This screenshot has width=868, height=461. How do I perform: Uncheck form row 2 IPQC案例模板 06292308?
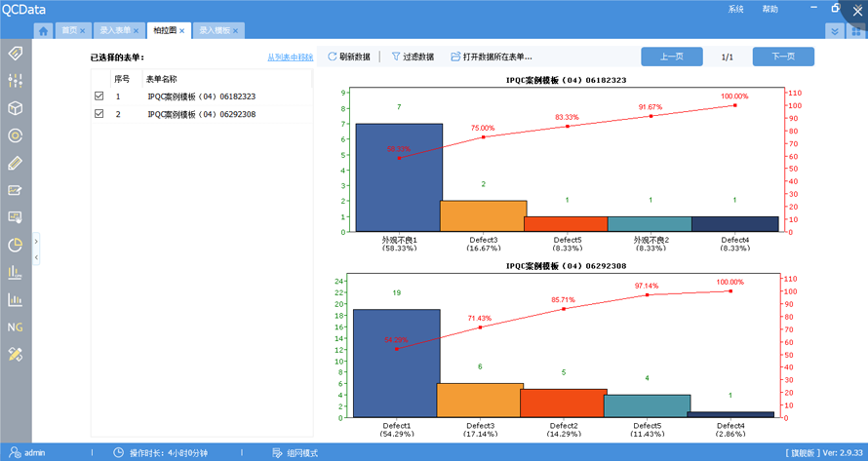(x=99, y=114)
